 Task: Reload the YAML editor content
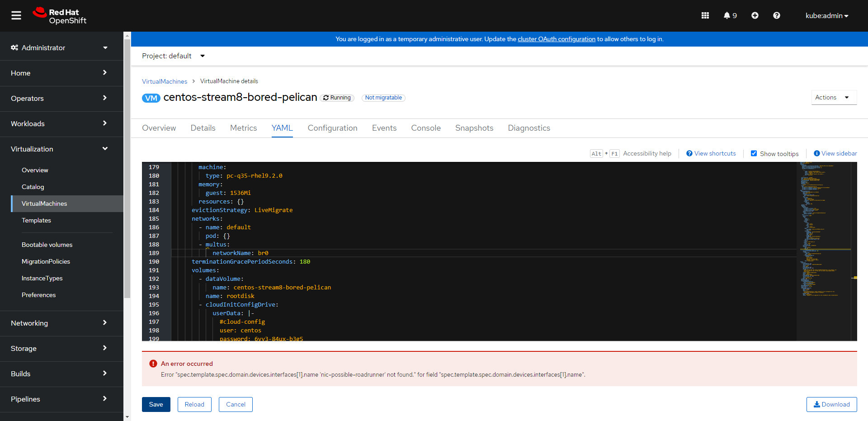tap(194, 404)
